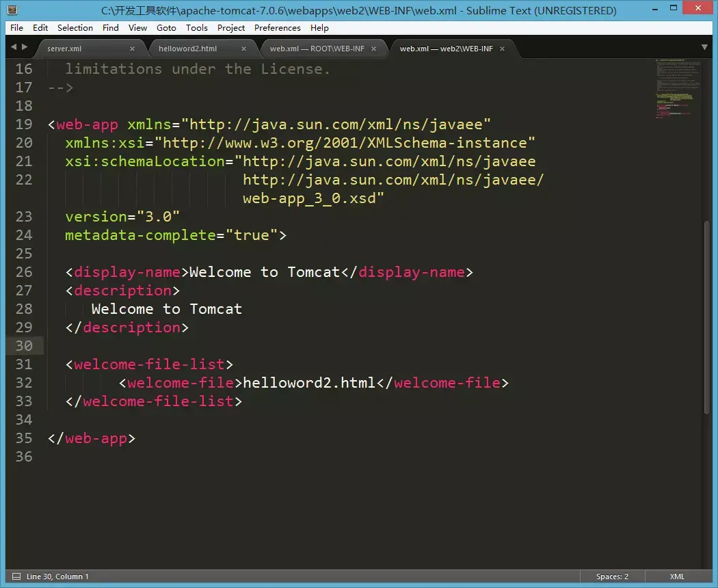This screenshot has height=588, width=718.
Task: Open the Tools menu
Action: (x=197, y=28)
